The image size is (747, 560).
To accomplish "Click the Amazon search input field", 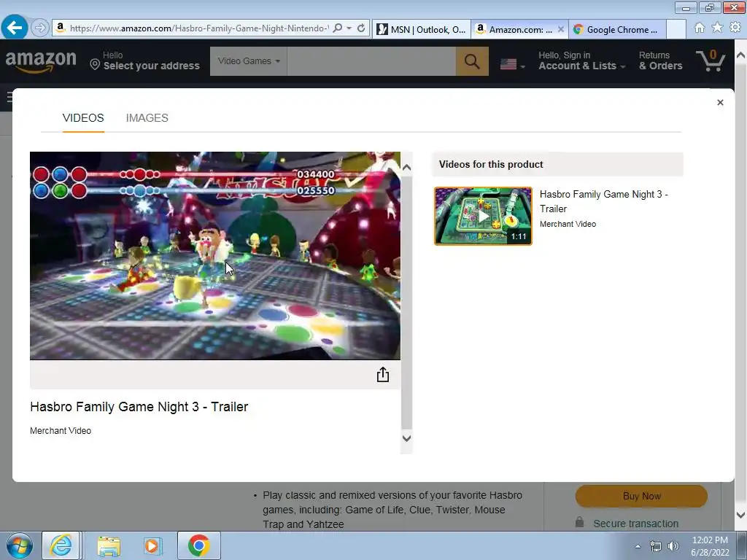I will [x=371, y=61].
